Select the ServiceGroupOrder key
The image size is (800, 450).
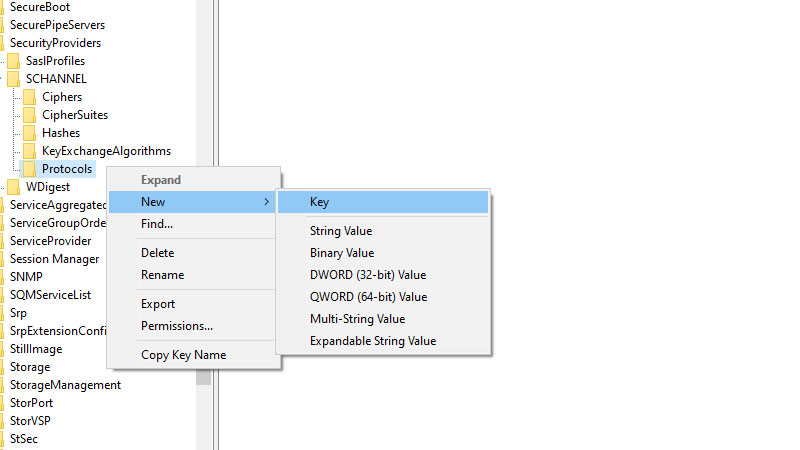click(58, 223)
